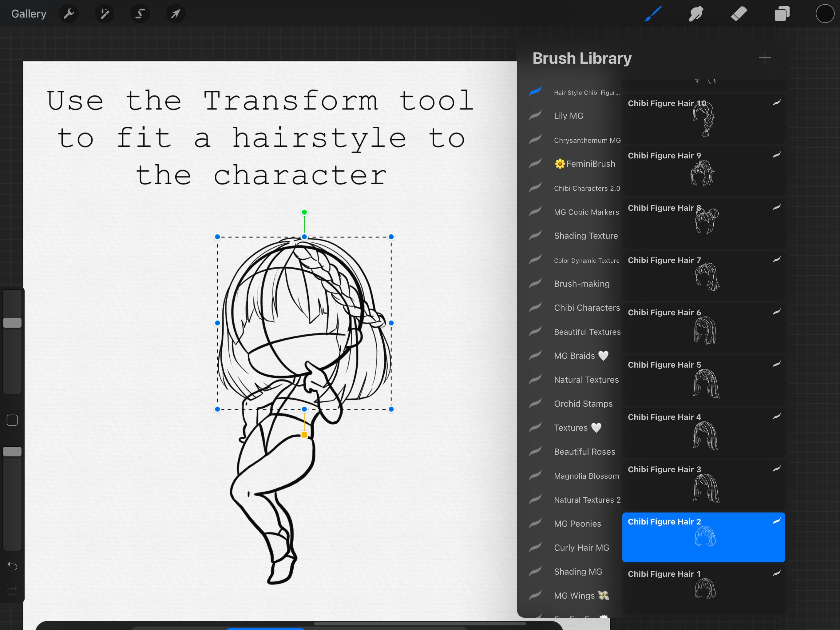840x630 pixels.
Task: Open the MG Braids brush folder
Action: 581,355
